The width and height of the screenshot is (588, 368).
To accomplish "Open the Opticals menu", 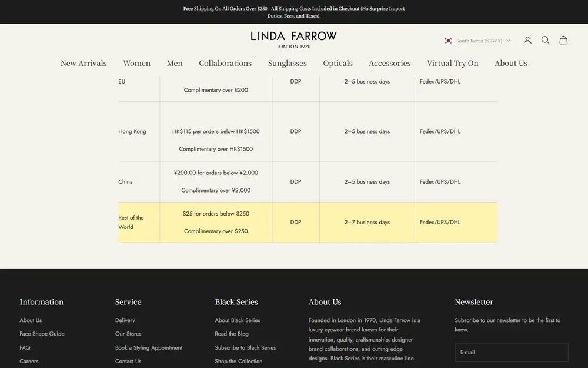I will tap(338, 63).
